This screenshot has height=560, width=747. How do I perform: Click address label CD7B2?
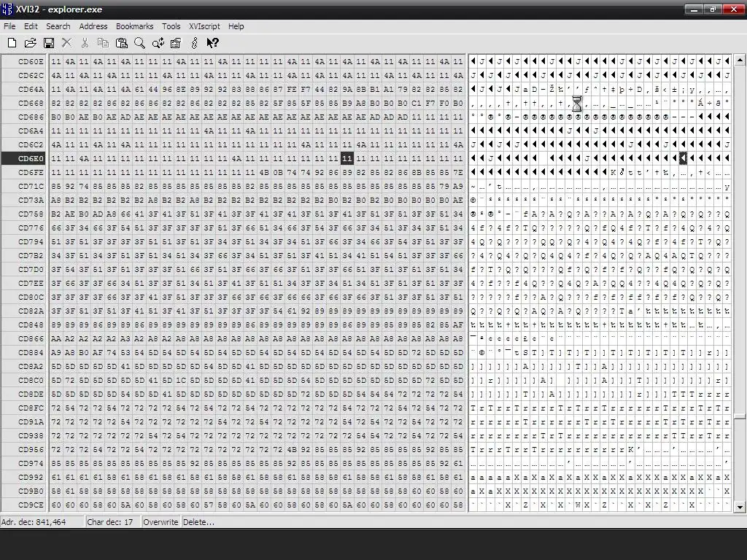(31, 255)
